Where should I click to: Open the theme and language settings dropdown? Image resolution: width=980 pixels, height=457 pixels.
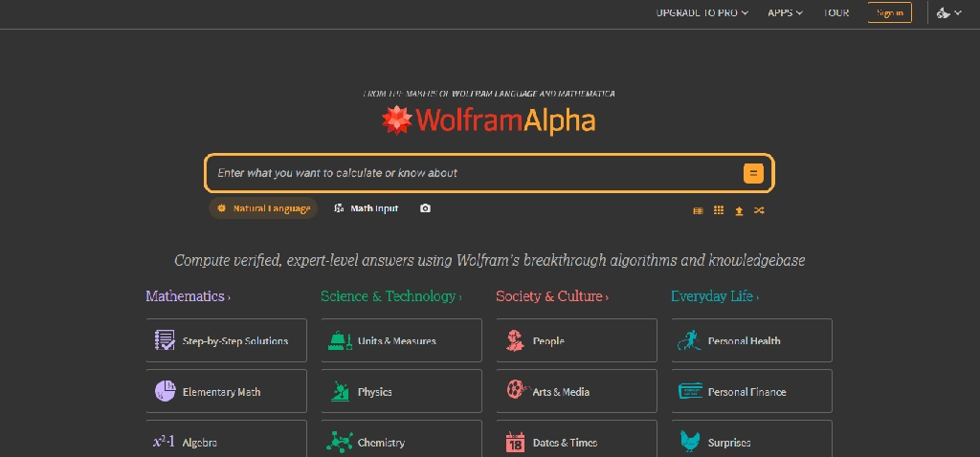tap(948, 12)
